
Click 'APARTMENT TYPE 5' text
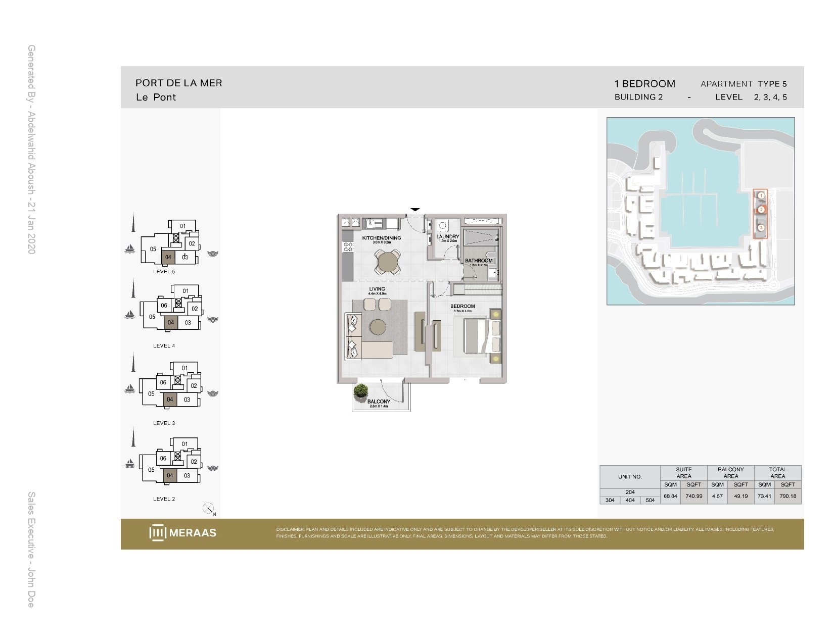pyautogui.click(x=744, y=84)
